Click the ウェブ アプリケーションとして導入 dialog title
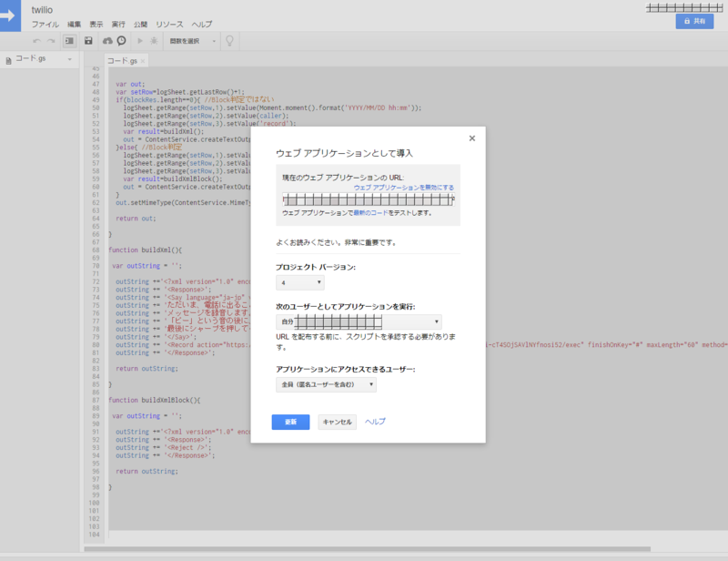728x561 pixels. tap(344, 153)
